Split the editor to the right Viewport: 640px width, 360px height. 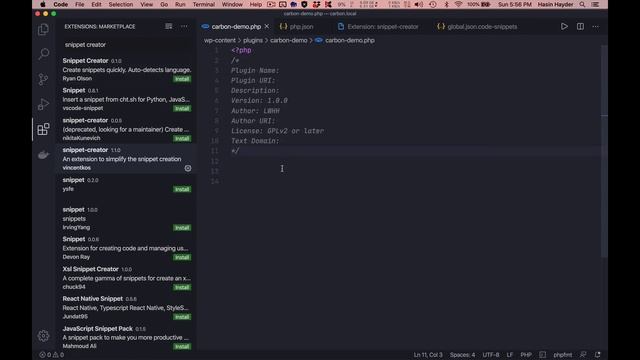580,27
